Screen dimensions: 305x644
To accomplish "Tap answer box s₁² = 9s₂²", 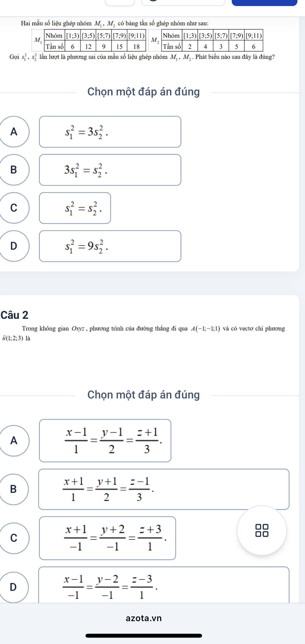I will (110, 246).
